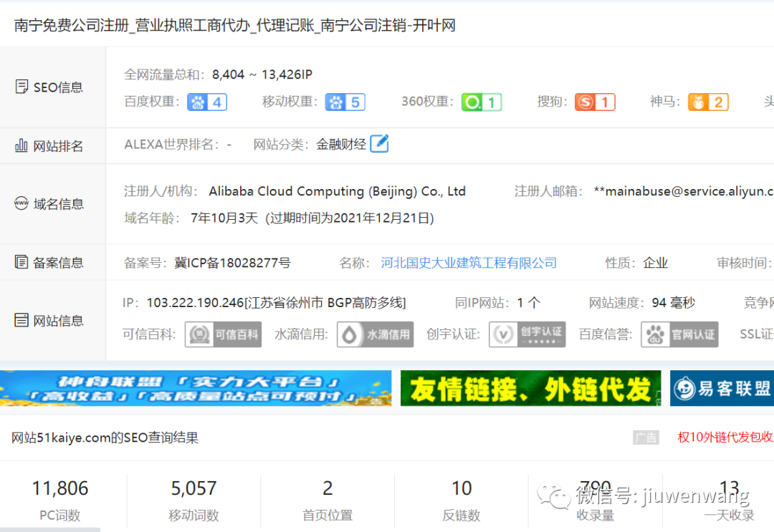774x532 pixels.
Task: Click the 域名信息 www globe icon
Action: click(x=21, y=203)
